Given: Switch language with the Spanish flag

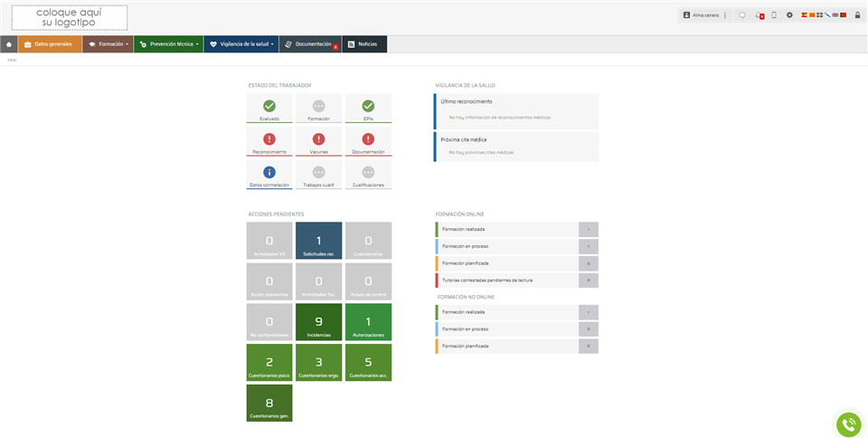Looking at the screenshot, I should (805, 15).
